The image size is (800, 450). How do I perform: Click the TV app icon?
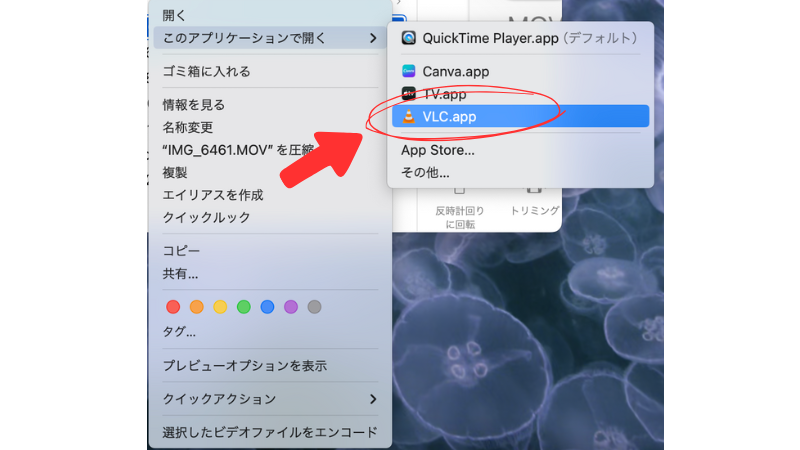pos(408,93)
